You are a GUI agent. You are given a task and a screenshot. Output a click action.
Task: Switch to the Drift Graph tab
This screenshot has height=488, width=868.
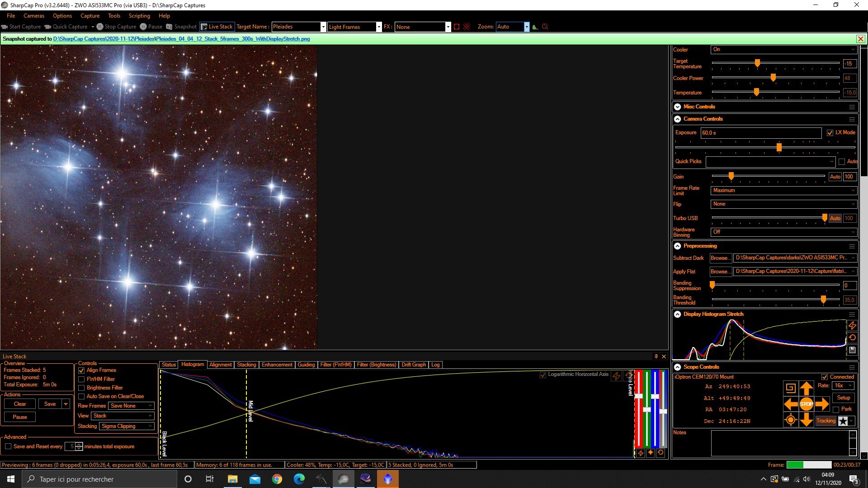coord(413,365)
